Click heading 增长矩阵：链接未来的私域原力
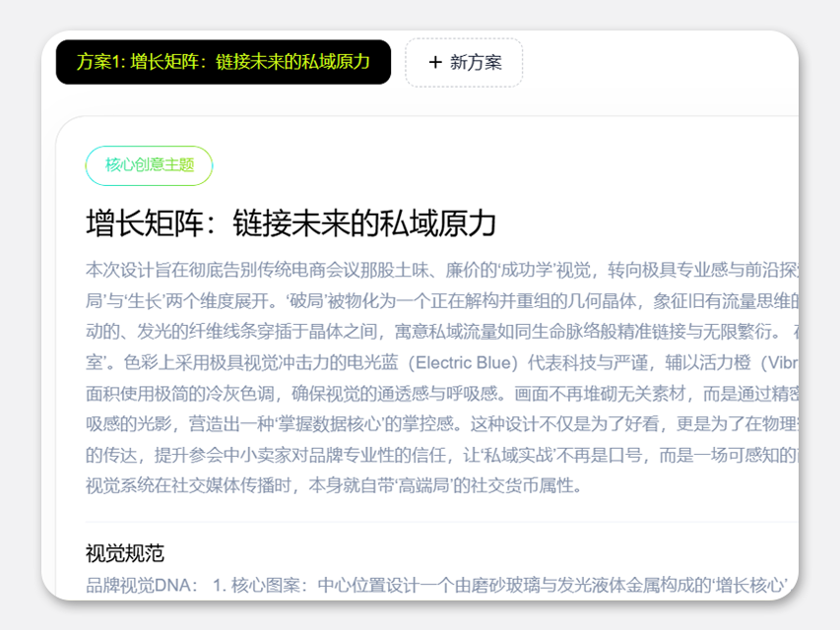840x630 pixels. tap(291, 223)
